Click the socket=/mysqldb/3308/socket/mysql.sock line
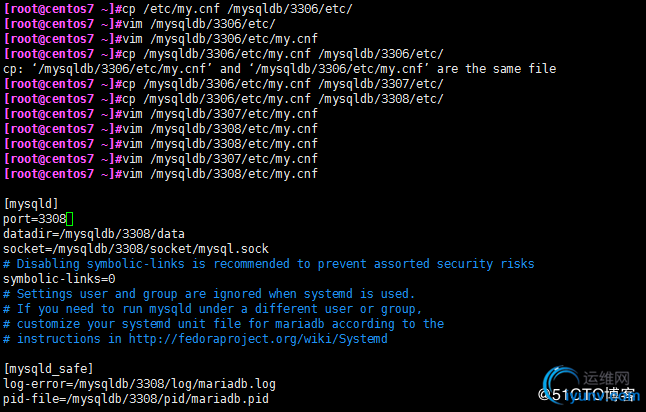646x412 pixels. pos(136,249)
